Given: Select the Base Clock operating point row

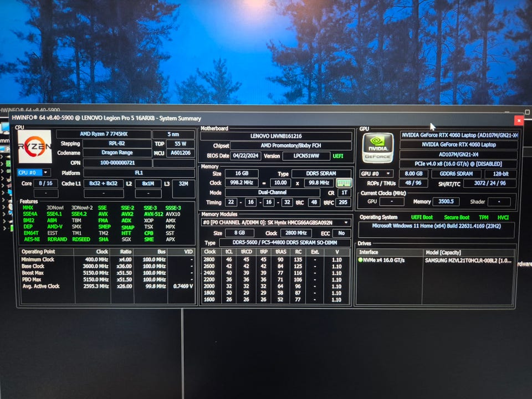Looking at the screenshot, I should point(107,267).
